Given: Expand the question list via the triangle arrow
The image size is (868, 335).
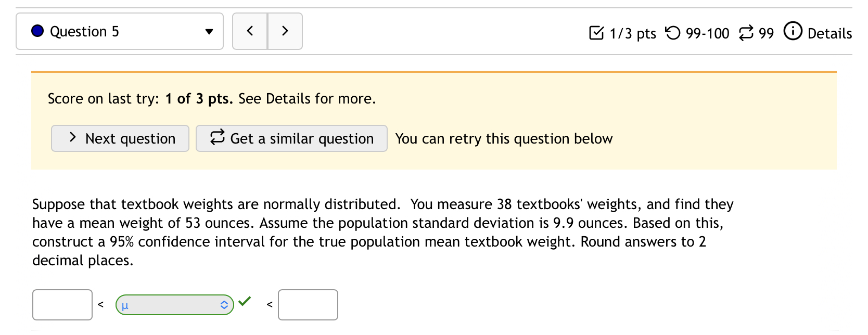Looking at the screenshot, I should (209, 31).
